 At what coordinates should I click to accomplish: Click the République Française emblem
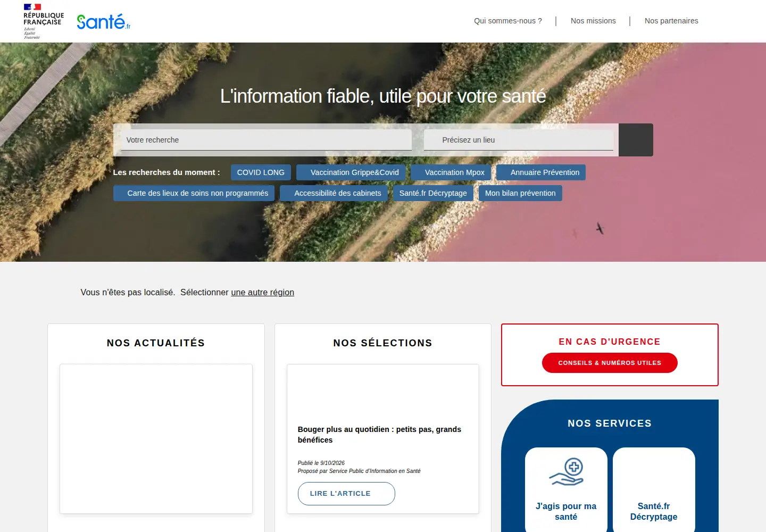(44, 21)
